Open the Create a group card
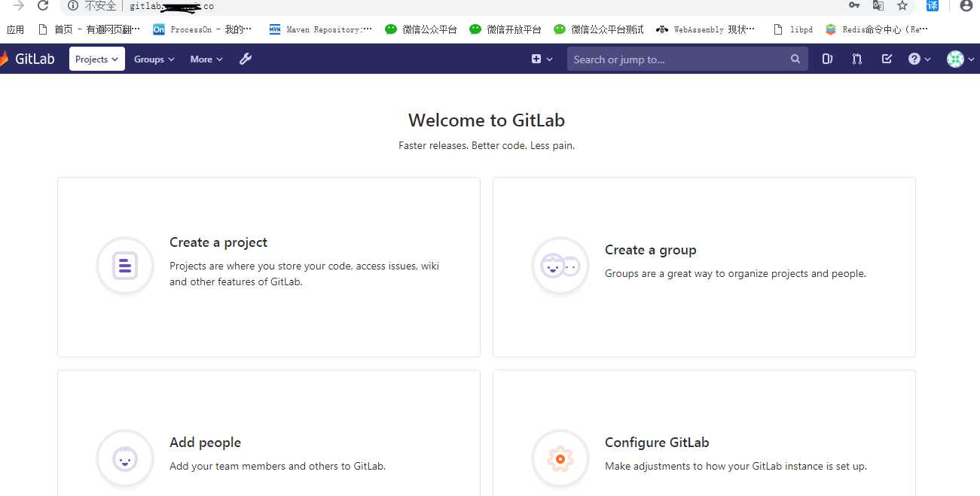 pyautogui.click(x=704, y=267)
